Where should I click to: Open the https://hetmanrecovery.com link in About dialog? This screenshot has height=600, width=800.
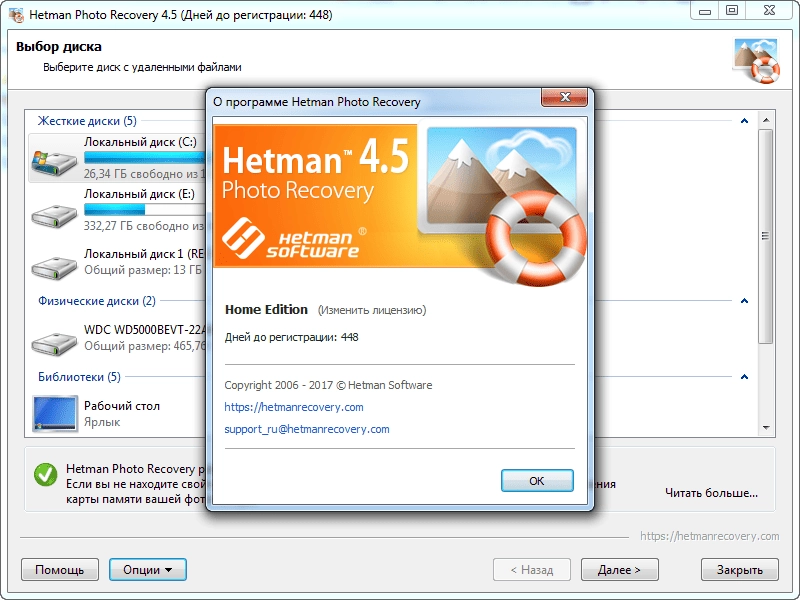294,407
